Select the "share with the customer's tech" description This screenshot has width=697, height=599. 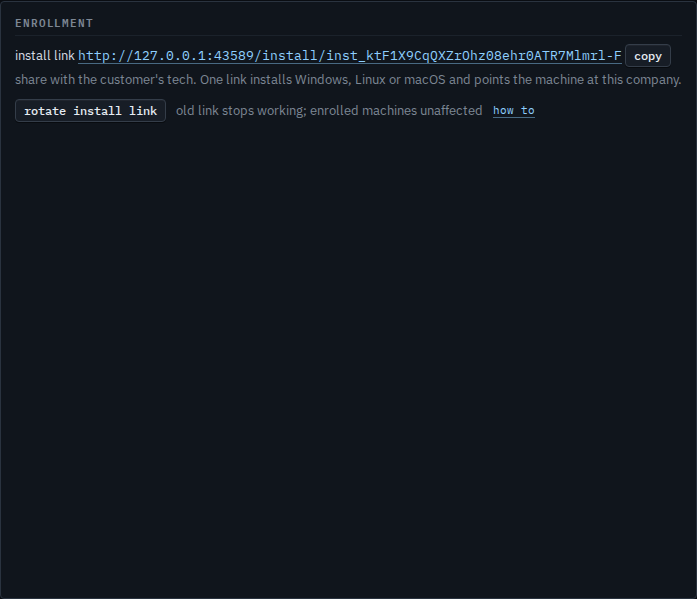348,80
